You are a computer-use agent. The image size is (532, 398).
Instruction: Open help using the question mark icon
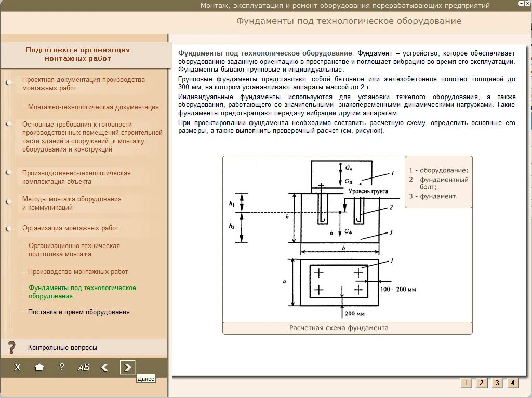pos(61,367)
